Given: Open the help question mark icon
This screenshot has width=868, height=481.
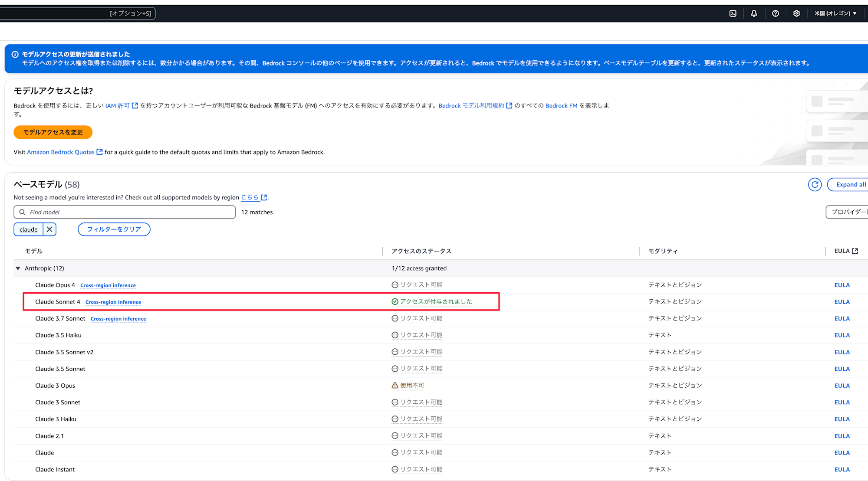Looking at the screenshot, I should point(775,13).
